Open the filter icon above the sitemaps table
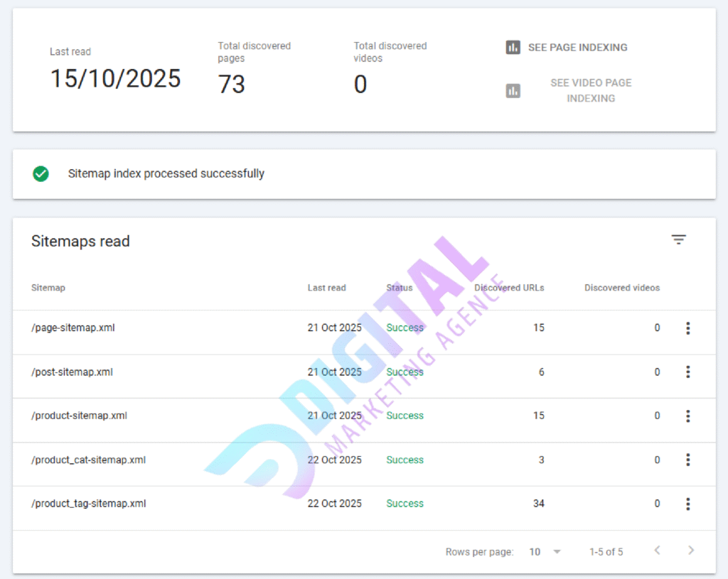The height and width of the screenshot is (579, 728). pos(679,240)
